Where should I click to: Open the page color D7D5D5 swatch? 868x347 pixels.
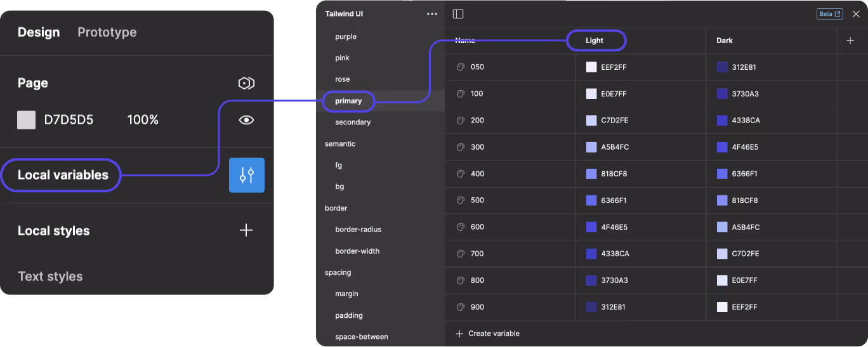tap(26, 120)
